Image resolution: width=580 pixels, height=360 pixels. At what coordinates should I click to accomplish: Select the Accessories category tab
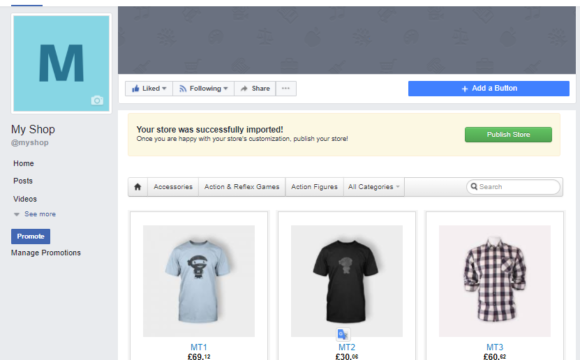173,187
